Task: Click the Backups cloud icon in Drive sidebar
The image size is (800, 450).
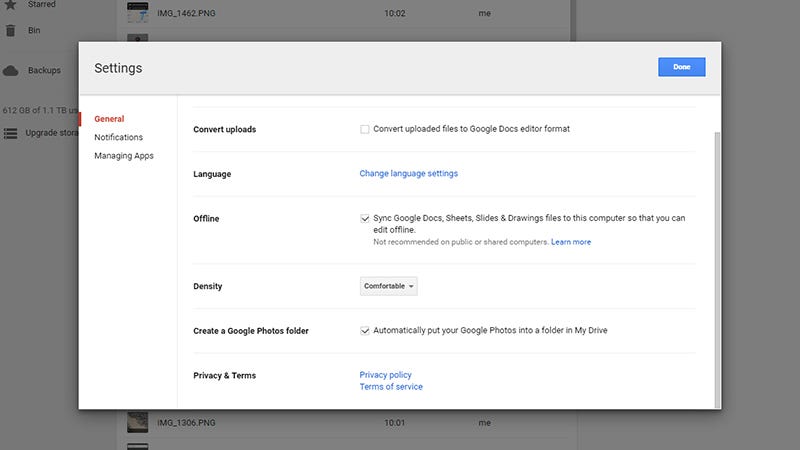Action: (10, 70)
